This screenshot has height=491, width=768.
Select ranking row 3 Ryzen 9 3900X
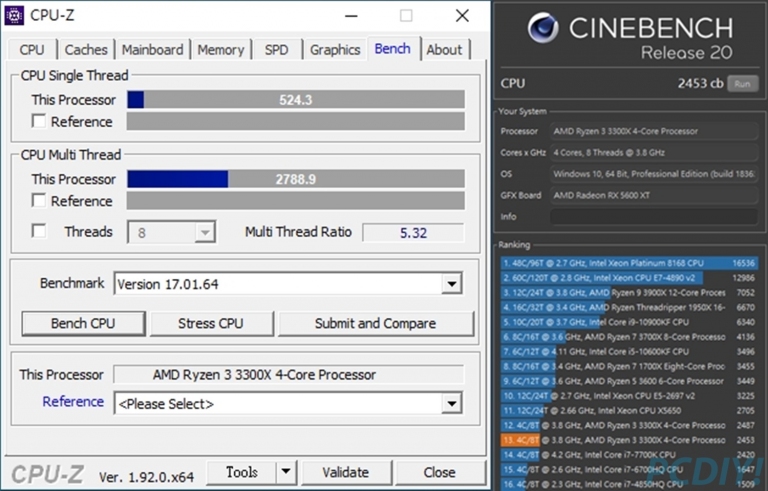pos(629,293)
